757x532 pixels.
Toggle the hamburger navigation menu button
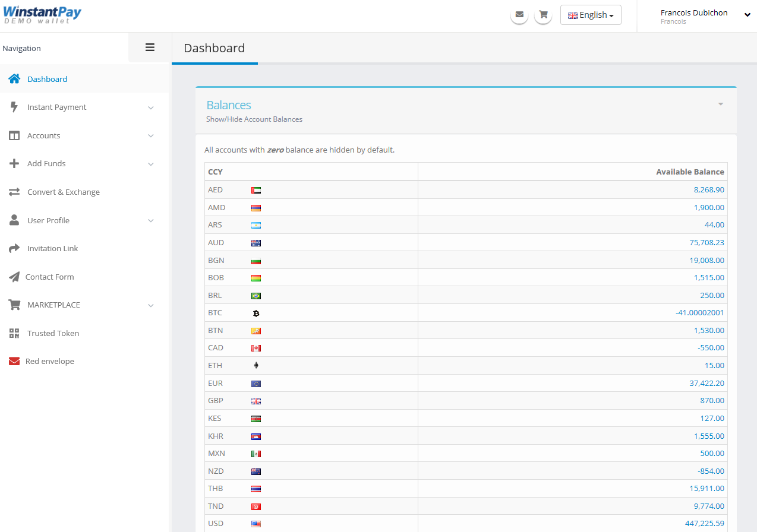tap(150, 47)
